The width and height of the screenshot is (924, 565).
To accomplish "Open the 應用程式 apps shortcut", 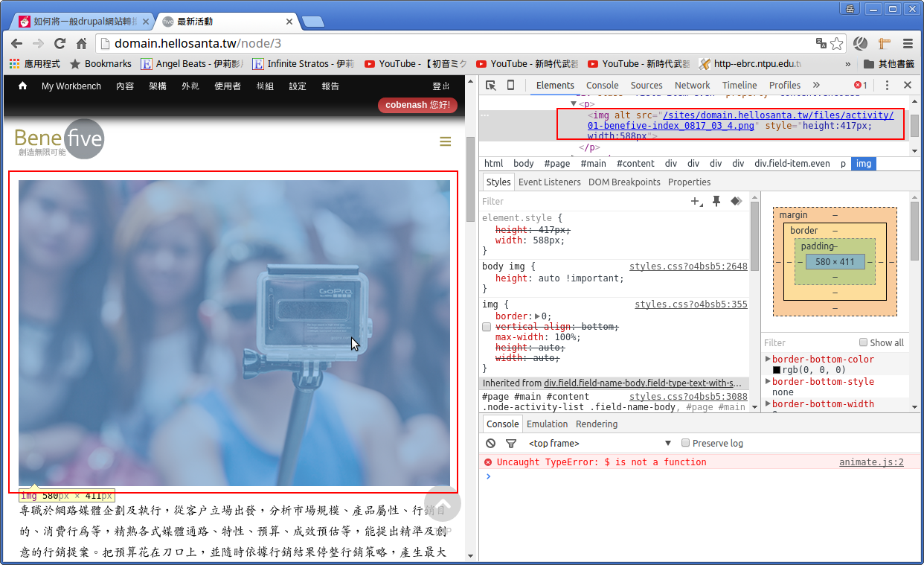I will click(35, 64).
